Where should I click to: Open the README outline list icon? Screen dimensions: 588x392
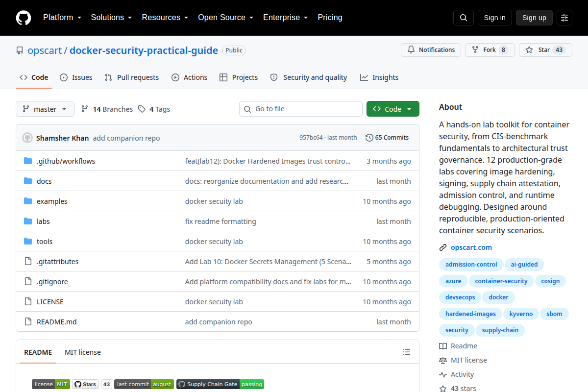point(407,352)
